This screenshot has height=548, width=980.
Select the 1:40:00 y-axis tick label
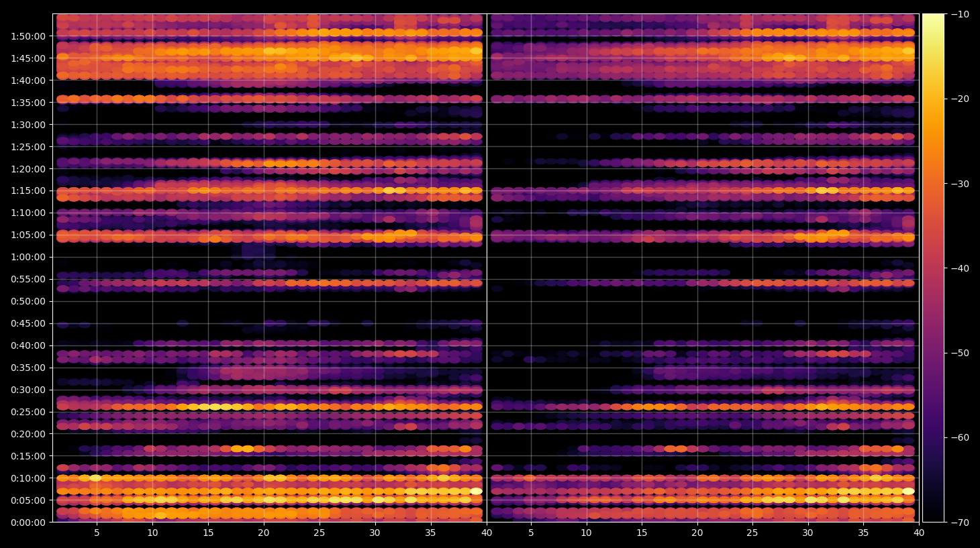coord(28,80)
